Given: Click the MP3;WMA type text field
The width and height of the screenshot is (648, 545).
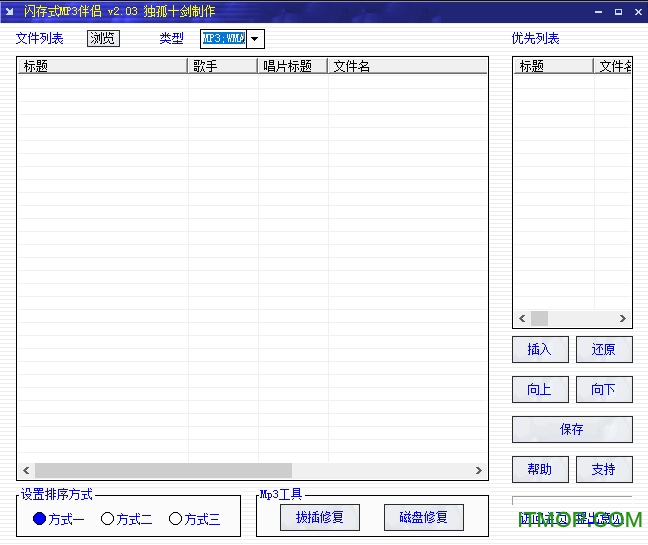Looking at the screenshot, I should 224,39.
